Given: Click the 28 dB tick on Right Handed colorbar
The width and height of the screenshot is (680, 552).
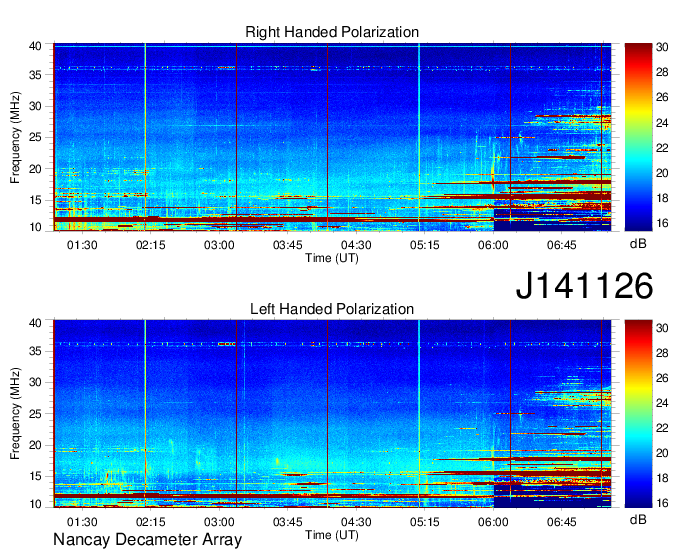Looking at the screenshot, I should [x=662, y=72].
